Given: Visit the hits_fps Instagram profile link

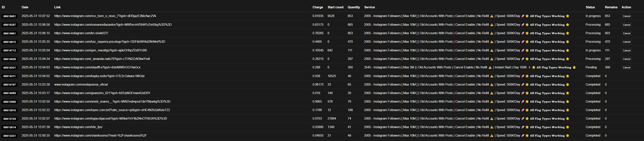Looking at the screenshot, I should (x=78, y=127).
